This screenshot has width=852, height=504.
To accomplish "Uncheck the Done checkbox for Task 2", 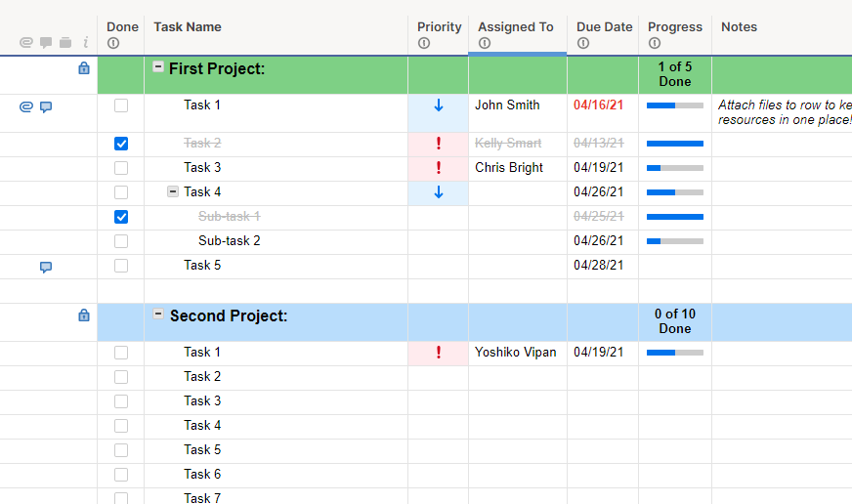I will [x=121, y=144].
